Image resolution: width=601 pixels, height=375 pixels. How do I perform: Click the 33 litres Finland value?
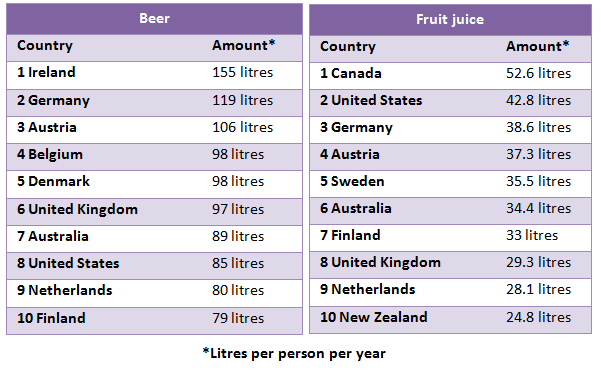(532, 235)
